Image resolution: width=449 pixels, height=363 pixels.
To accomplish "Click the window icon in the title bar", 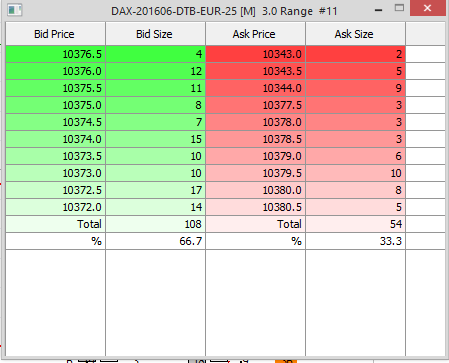I will 14,10.
